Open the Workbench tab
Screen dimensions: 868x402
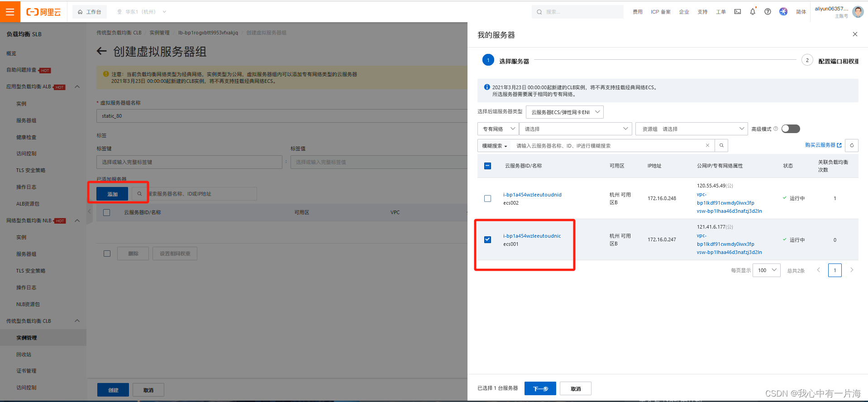[x=90, y=12]
